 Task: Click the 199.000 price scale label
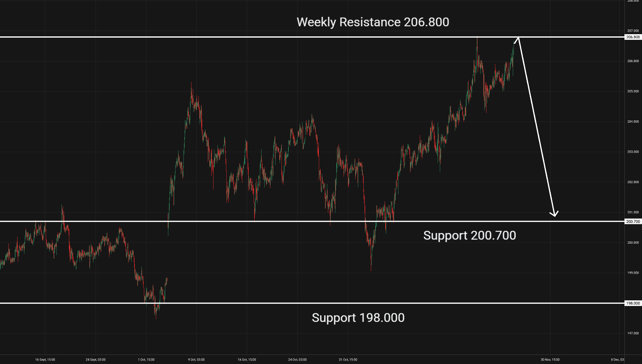pos(633,273)
